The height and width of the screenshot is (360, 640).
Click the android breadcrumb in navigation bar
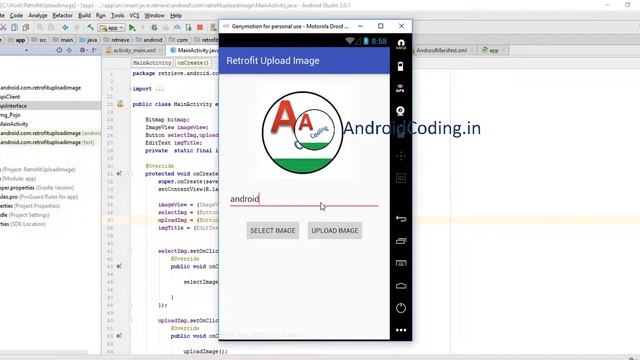(x=149, y=40)
